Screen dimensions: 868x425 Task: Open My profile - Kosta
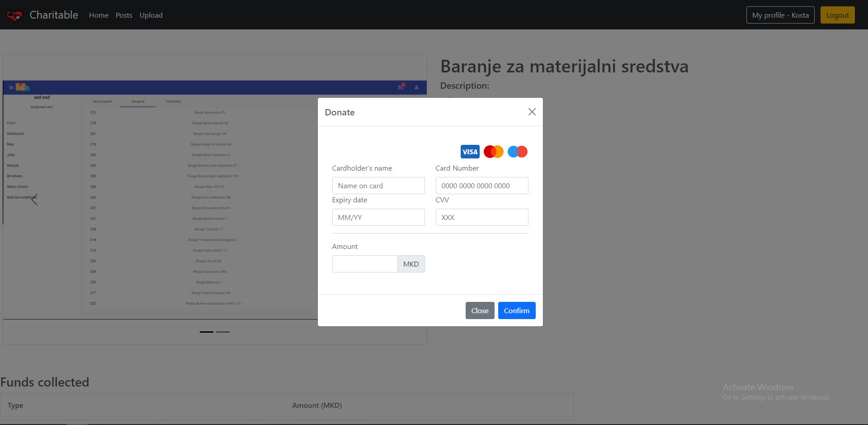[x=780, y=15]
